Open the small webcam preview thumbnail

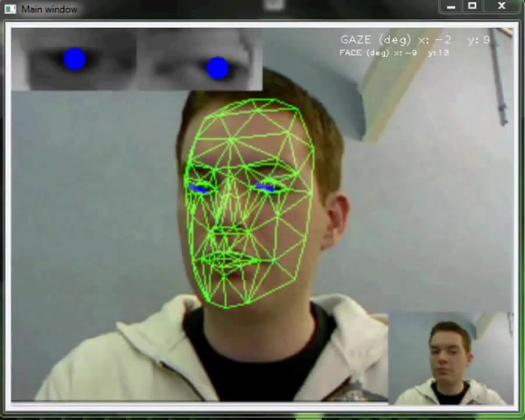point(450,358)
